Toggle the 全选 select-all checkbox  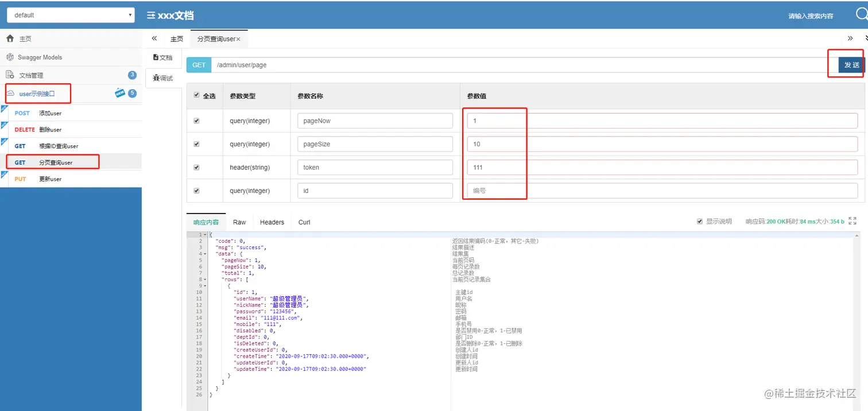pos(197,95)
